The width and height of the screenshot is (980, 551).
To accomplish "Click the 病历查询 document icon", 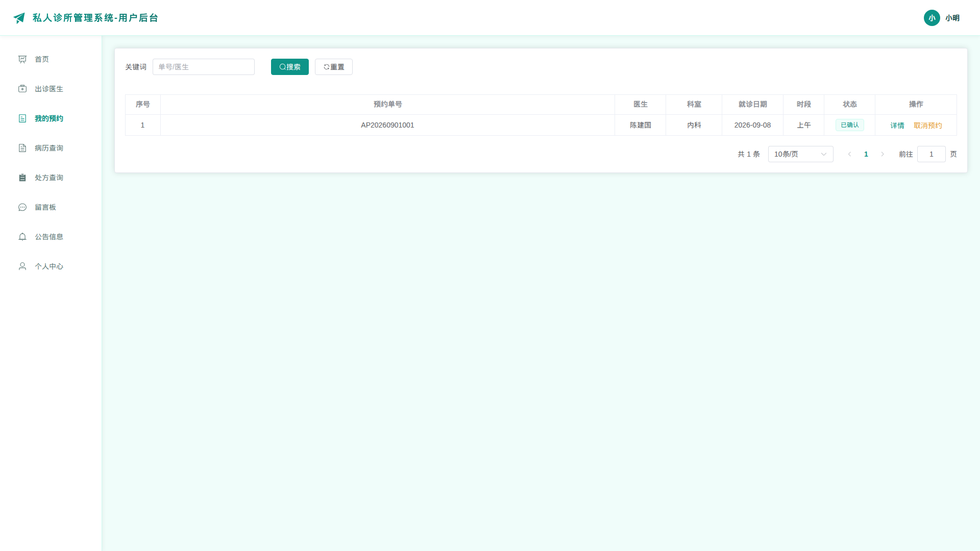I will click(22, 148).
